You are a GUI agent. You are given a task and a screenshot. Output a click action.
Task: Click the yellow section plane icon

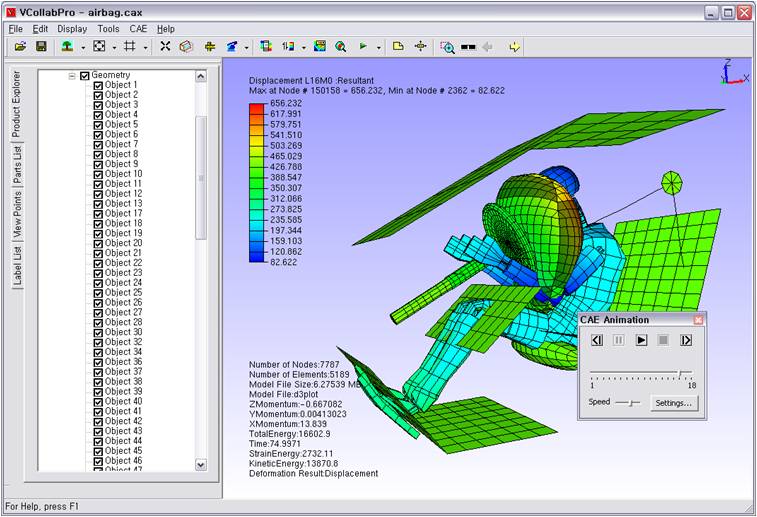[210, 46]
